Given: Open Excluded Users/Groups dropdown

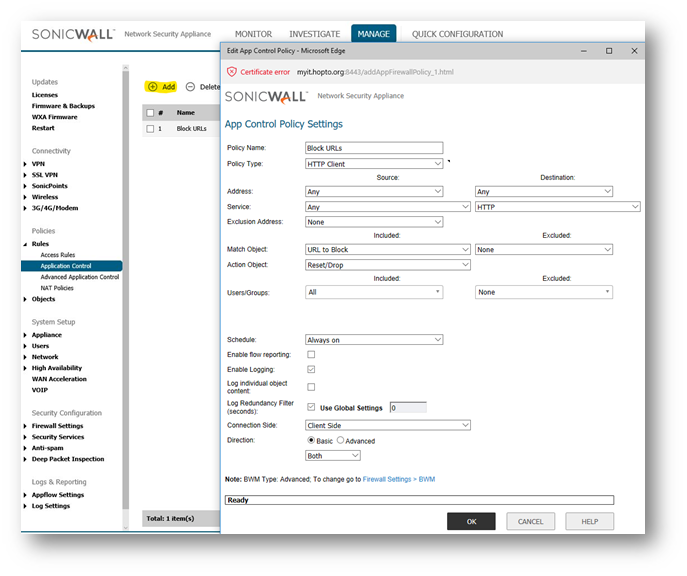Looking at the screenshot, I should tap(544, 292).
